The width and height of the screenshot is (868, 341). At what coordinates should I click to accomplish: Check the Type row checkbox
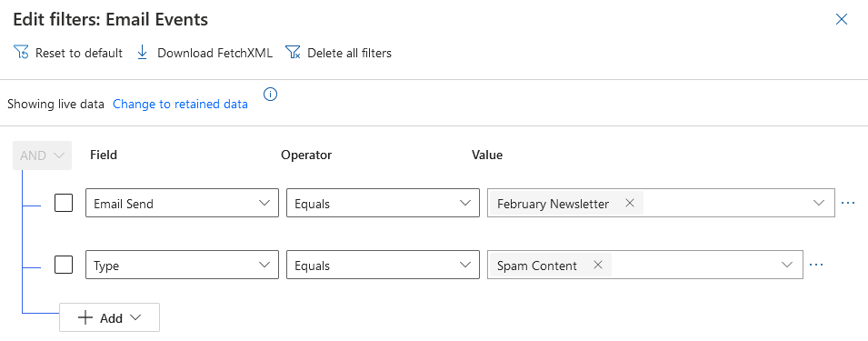click(x=64, y=266)
